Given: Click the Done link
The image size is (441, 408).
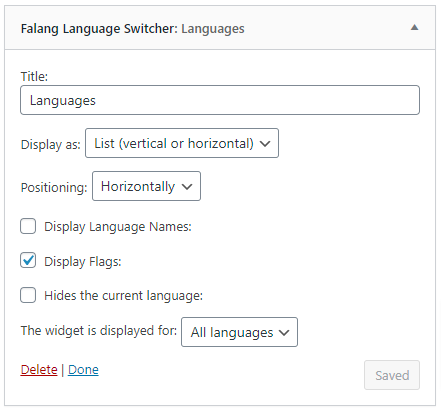Looking at the screenshot, I should point(83,370).
